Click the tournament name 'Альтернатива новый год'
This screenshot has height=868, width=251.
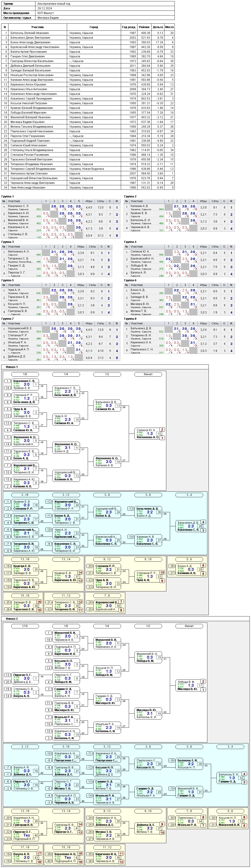click(54, 3)
